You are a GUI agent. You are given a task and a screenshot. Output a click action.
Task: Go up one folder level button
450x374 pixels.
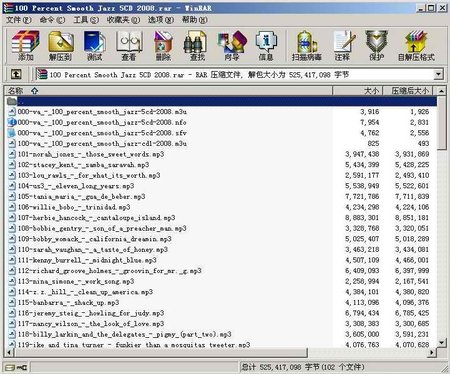pos(16,74)
